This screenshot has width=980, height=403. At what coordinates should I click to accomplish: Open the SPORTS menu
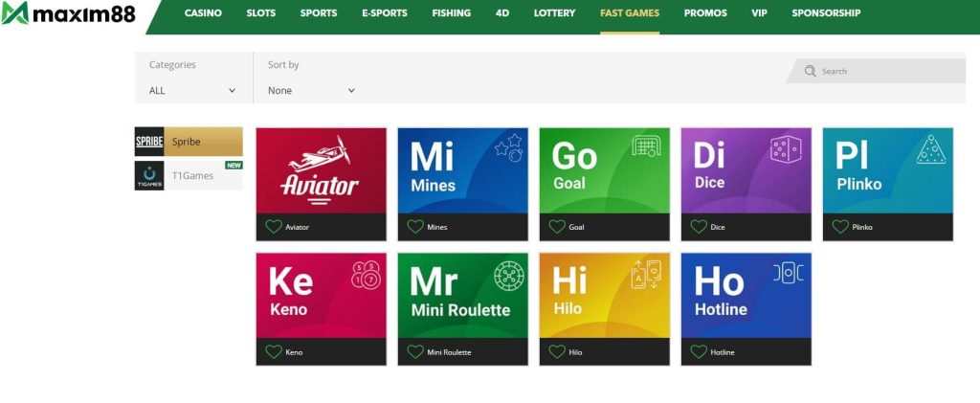click(x=319, y=13)
